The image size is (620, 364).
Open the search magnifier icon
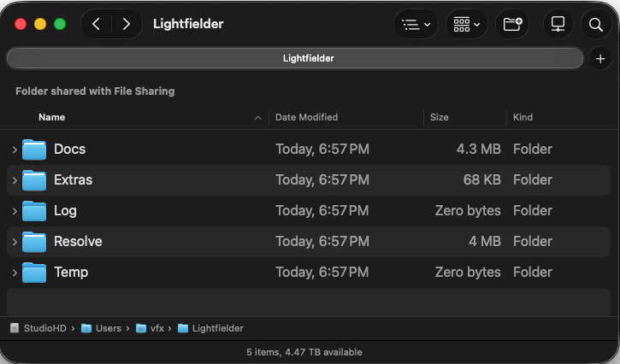click(596, 25)
